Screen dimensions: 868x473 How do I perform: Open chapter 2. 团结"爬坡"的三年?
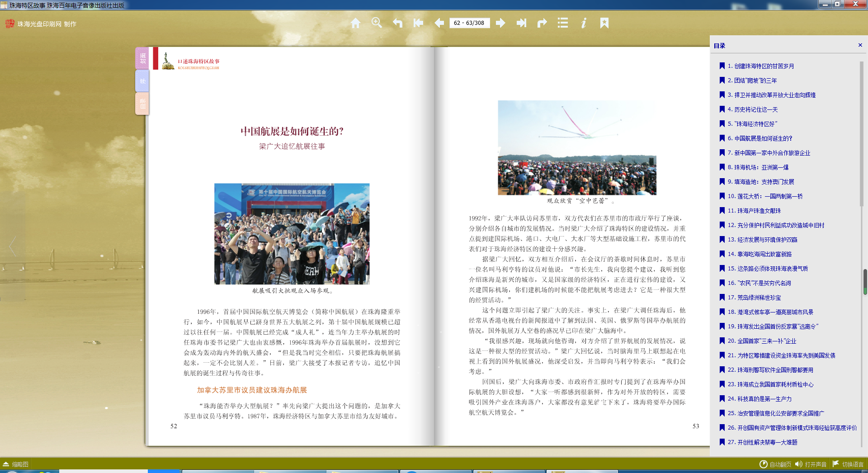point(752,80)
